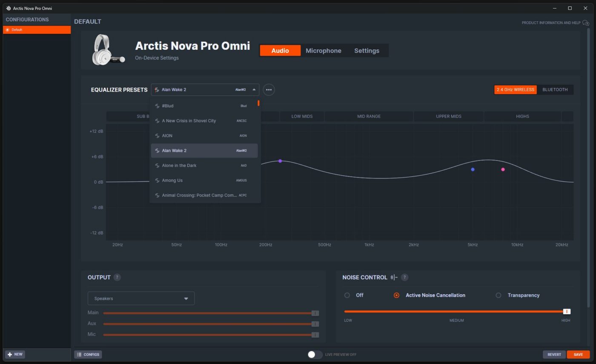Screen dimensions: 596x364
Task: Click the icon beside Among Us preset
Action: [157, 181]
